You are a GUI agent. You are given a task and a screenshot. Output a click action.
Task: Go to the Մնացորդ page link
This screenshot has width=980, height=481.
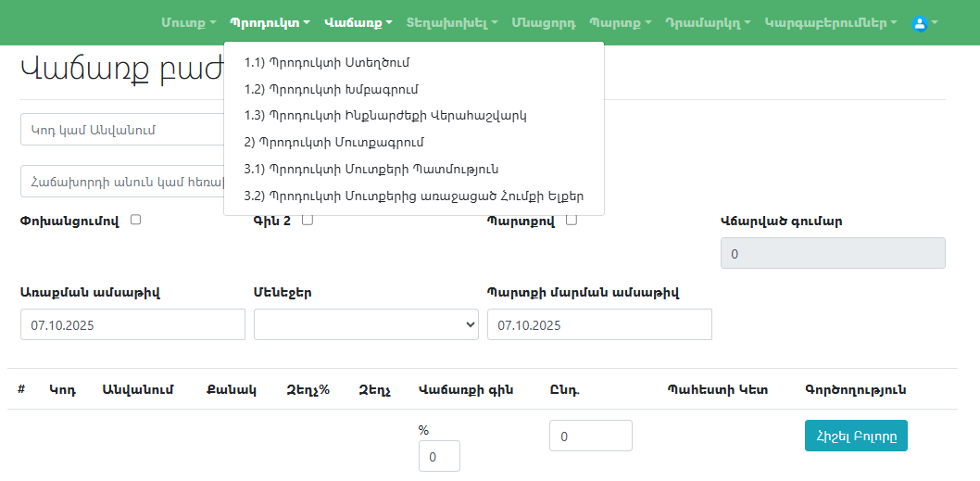(543, 23)
